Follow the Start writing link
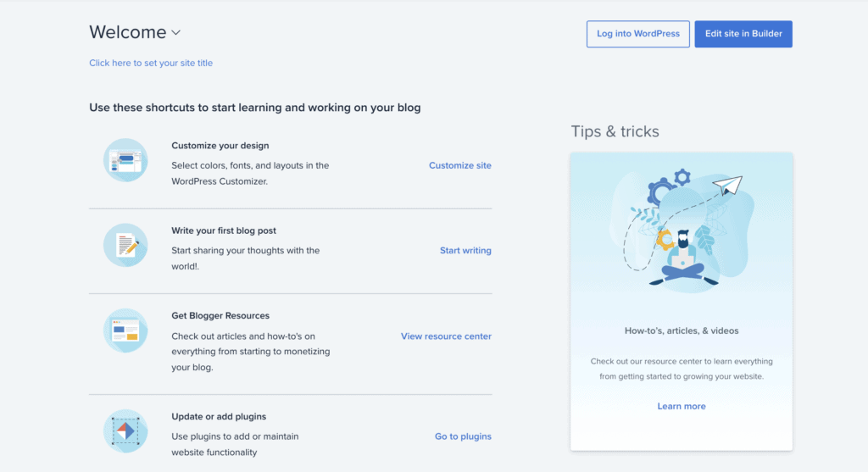The image size is (868, 472). (465, 251)
